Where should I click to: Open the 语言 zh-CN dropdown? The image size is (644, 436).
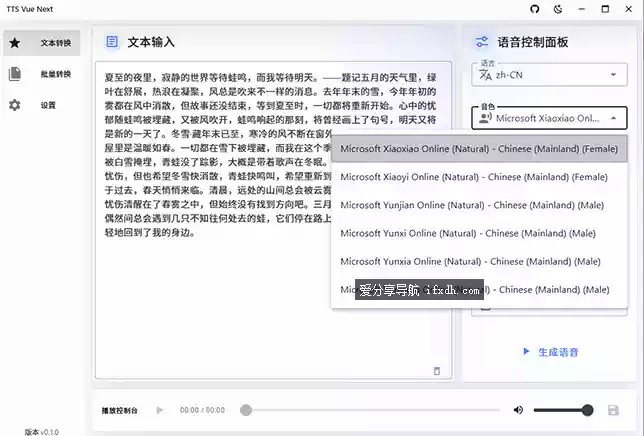(549, 75)
